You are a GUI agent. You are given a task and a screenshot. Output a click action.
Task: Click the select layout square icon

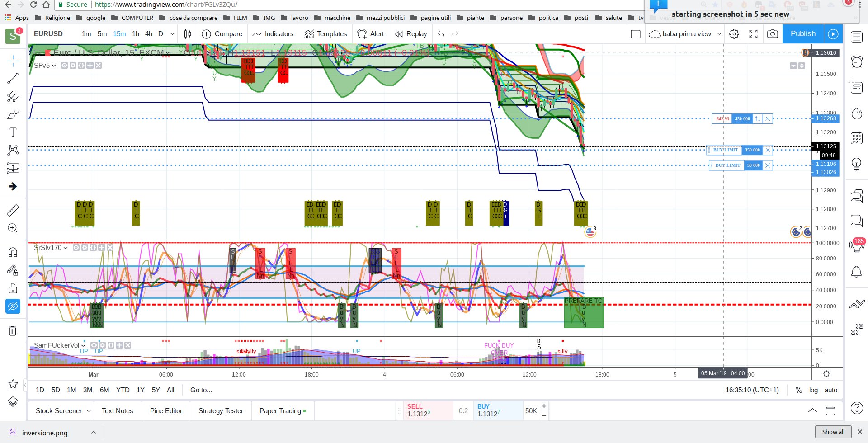point(635,34)
